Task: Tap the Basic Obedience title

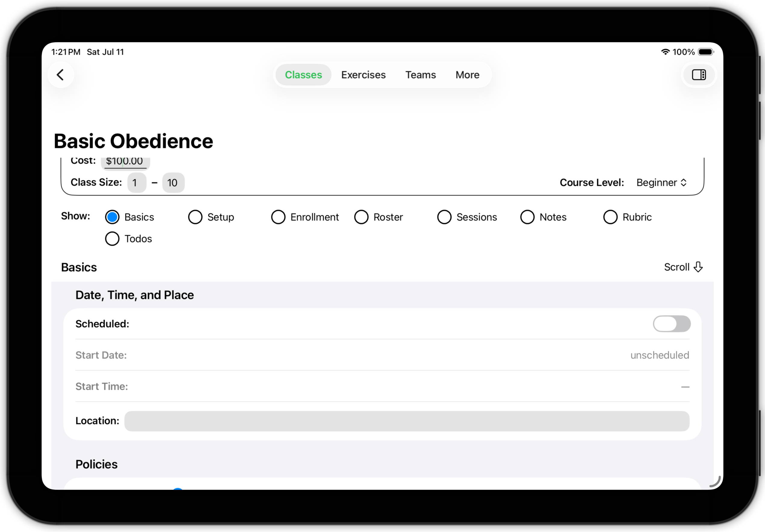Action: (x=133, y=141)
